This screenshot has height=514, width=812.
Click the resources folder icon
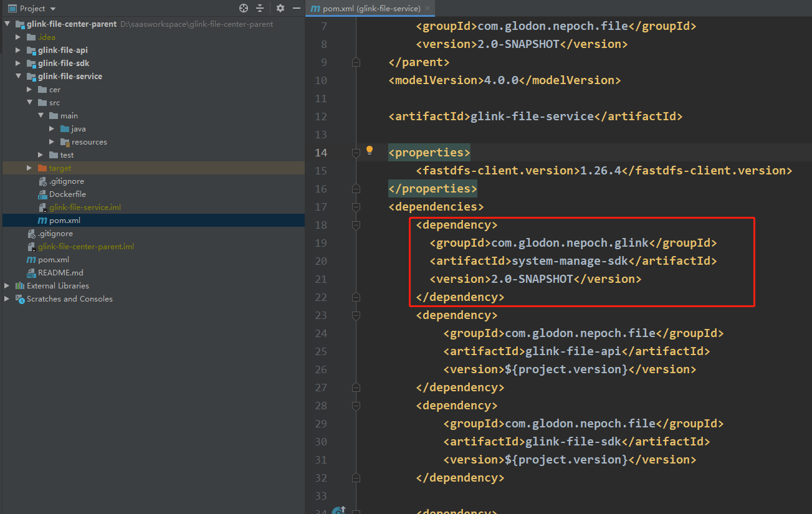point(65,141)
